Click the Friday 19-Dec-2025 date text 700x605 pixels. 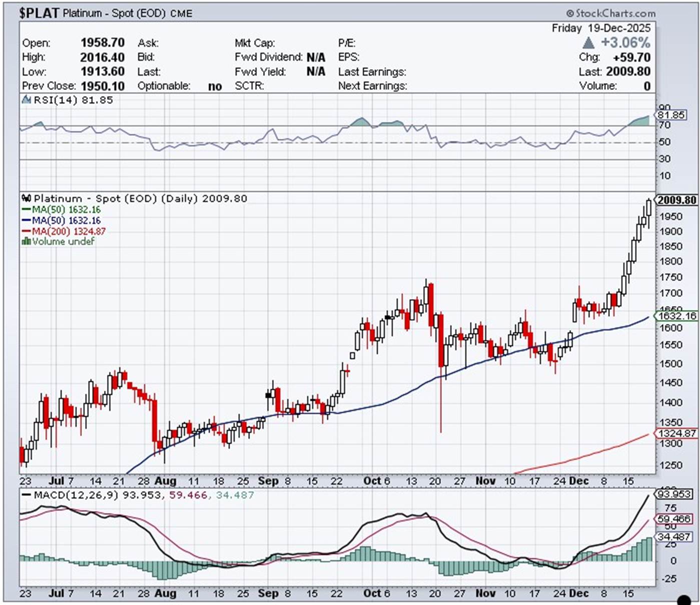601,28
